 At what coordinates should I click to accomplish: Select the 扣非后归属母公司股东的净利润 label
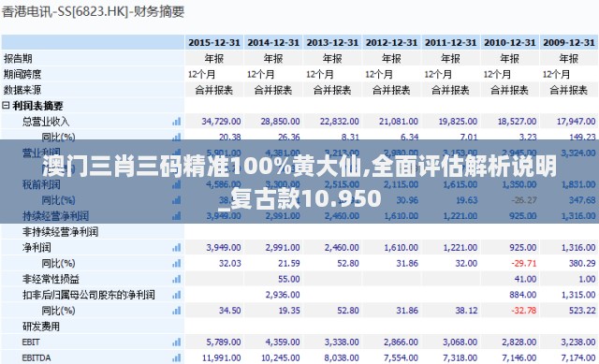pyautogui.click(x=89, y=295)
